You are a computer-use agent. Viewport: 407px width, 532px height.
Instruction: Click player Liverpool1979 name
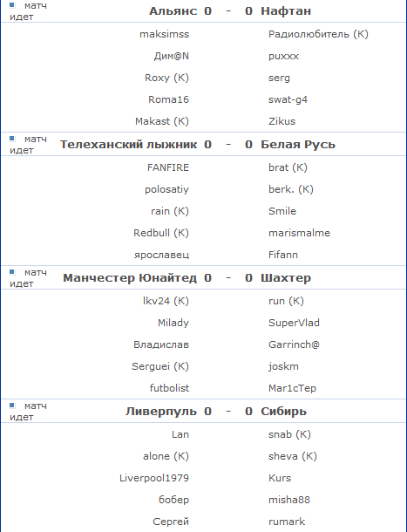coord(154,478)
